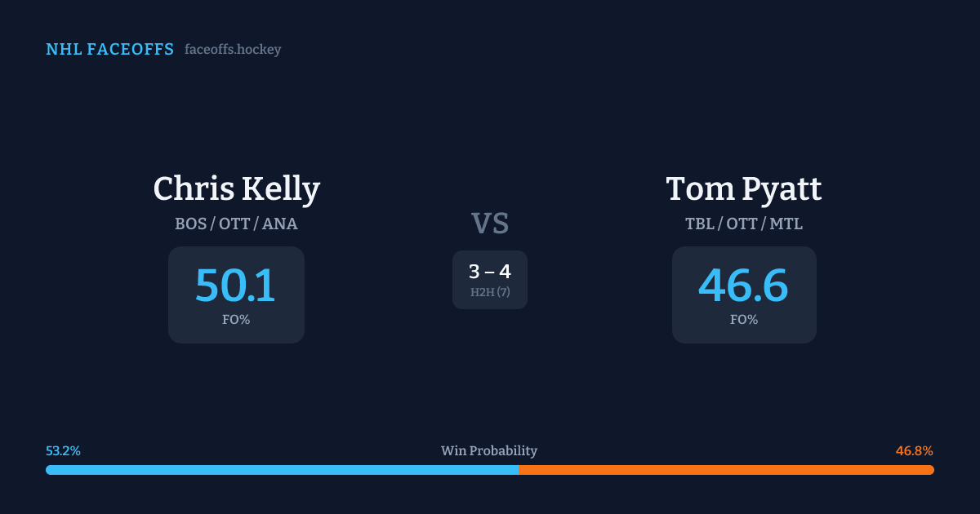Click the H2H (7) label
980x514 pixels.
[x=490, y=292]
